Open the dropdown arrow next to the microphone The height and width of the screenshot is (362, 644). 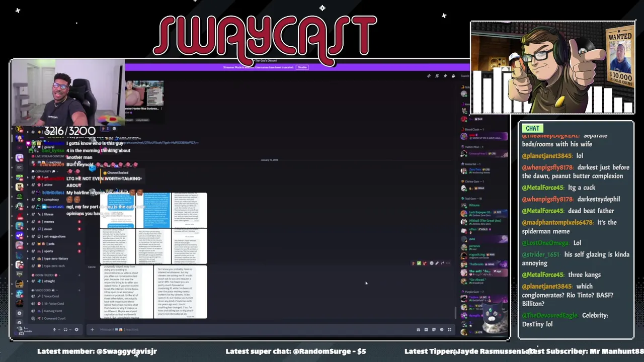pos(59,330)
